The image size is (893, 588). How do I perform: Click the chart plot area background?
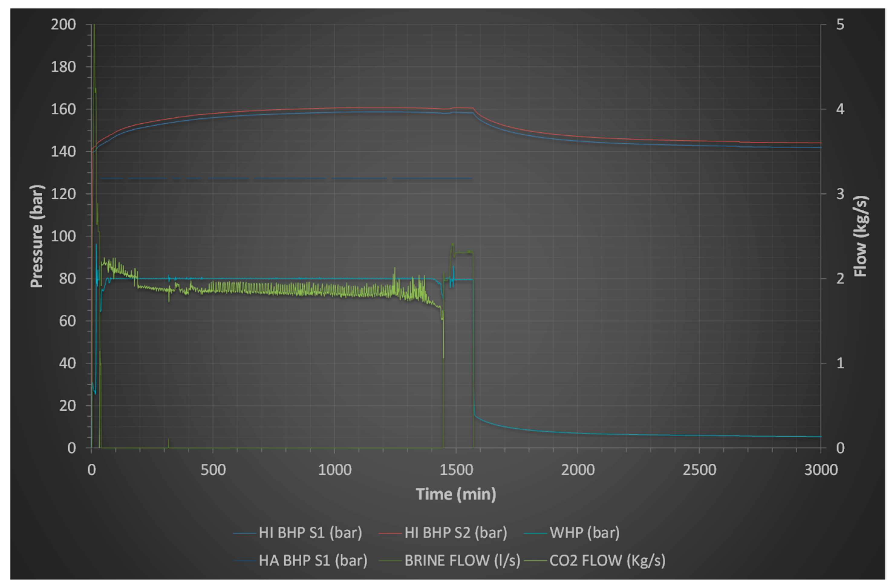[x=638, y=338]
